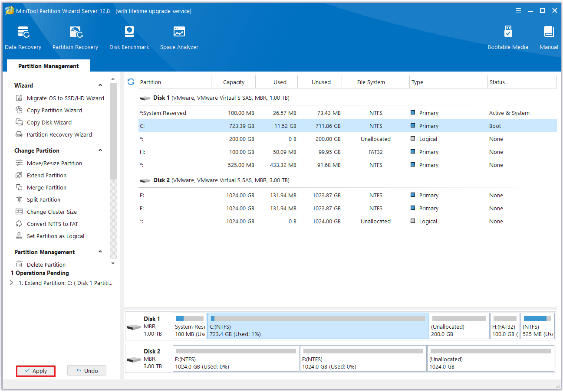Select the 1024.0 GB Unallocated block on Disk 2 map

pos(491,359)
